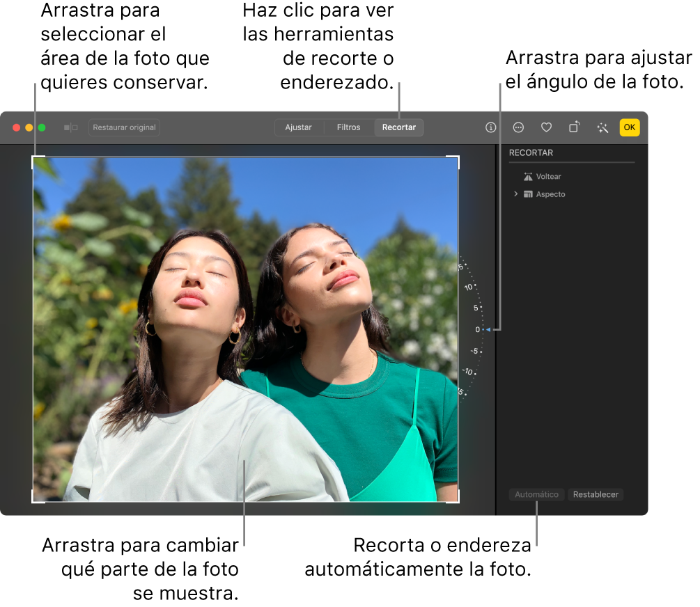Open the more options ellipsis icon
Image resolution: width=700 pixels, height=607 pixels.
pos(519,127)
